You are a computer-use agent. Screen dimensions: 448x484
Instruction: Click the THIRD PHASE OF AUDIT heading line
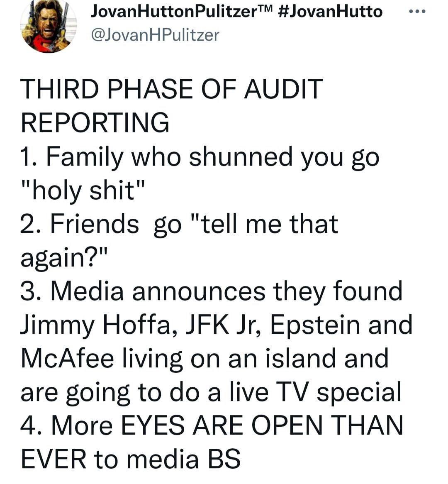(x=172, y=89)
